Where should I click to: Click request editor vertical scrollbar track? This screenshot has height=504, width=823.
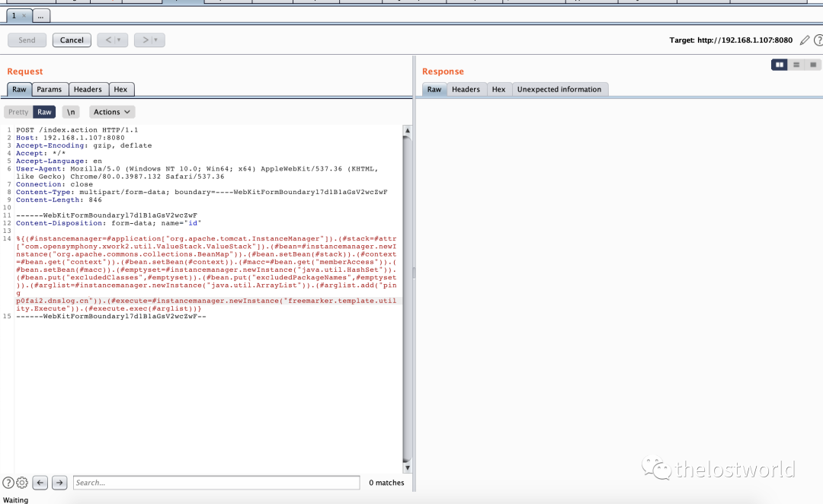(x=407, y=299)
